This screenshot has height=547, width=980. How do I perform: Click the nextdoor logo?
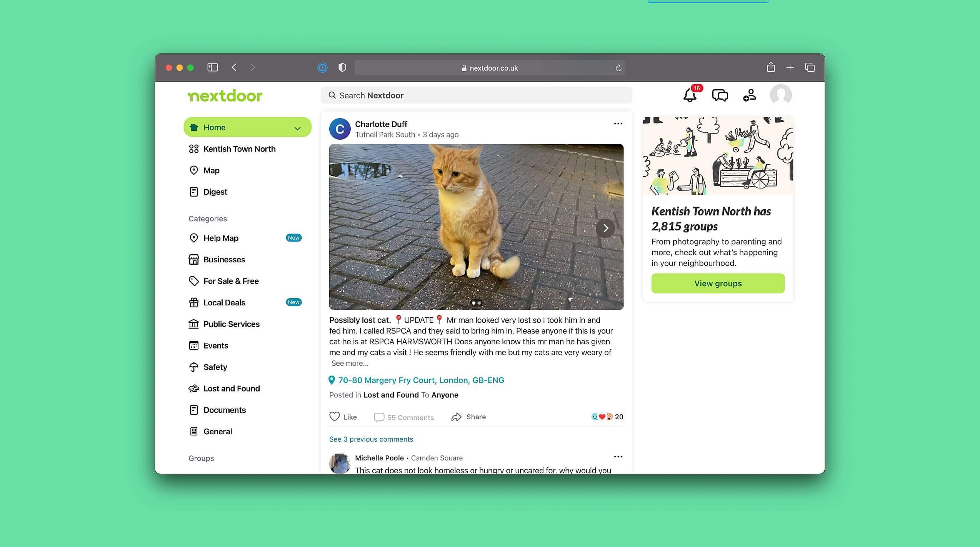(225, 96)
